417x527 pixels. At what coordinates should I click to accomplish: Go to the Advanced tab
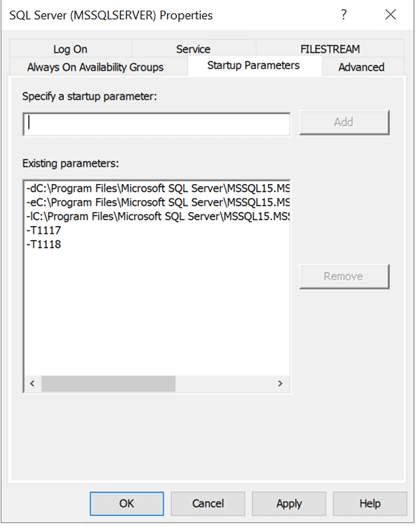362,67
